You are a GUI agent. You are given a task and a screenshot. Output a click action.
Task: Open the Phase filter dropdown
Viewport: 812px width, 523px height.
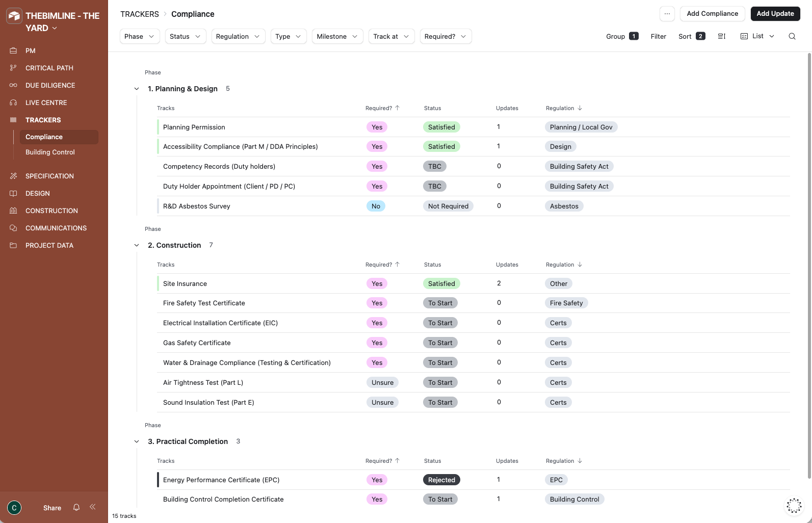140,36
